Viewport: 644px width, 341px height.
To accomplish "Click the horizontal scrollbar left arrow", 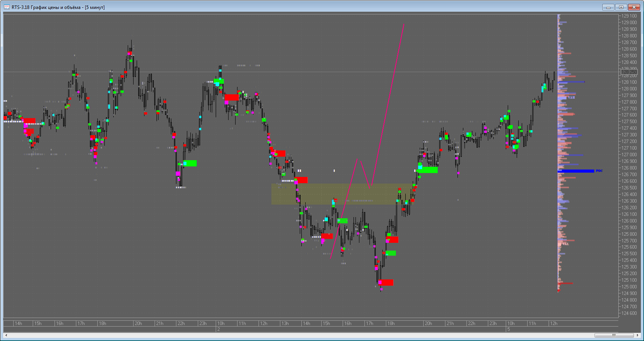I will [x=6, y=335].
